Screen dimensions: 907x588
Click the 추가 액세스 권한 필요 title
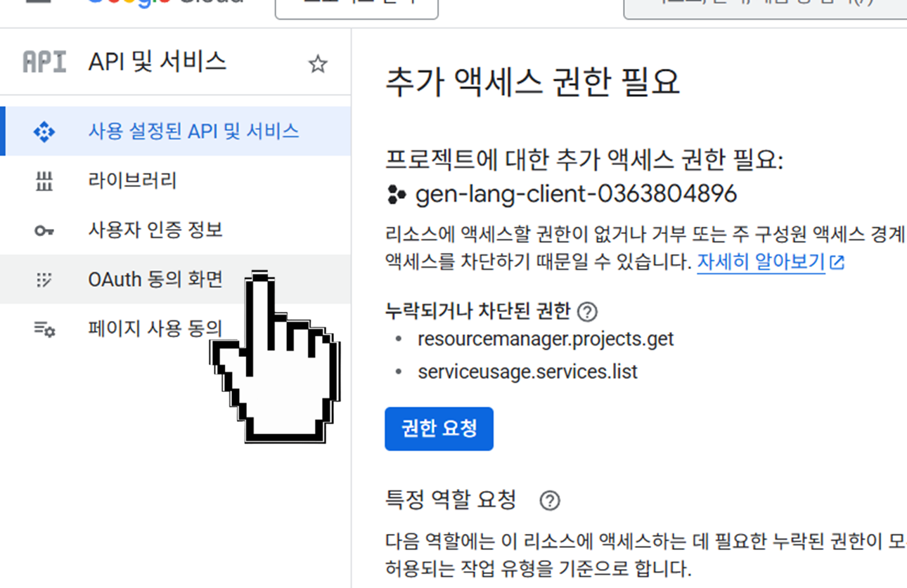533,82
